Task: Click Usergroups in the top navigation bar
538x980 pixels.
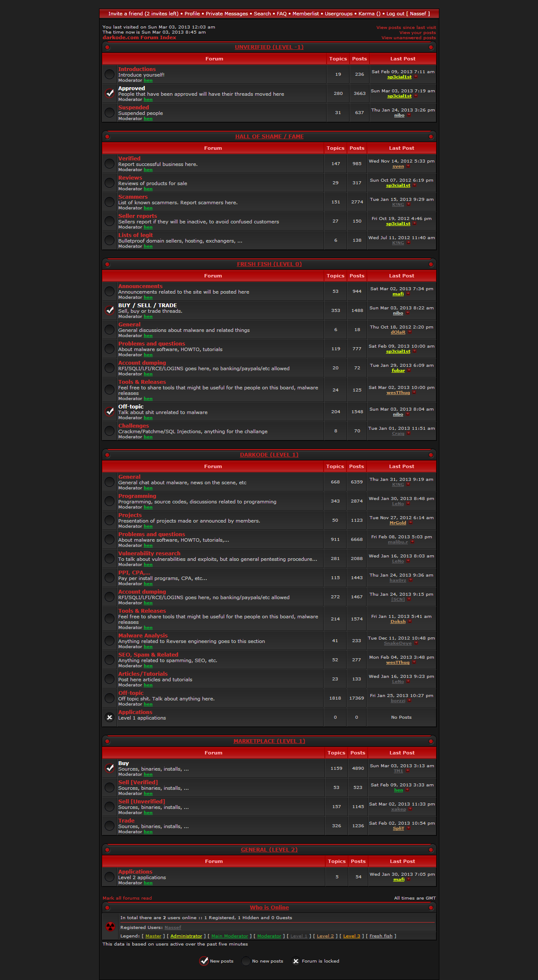Action: coord(339,14)
